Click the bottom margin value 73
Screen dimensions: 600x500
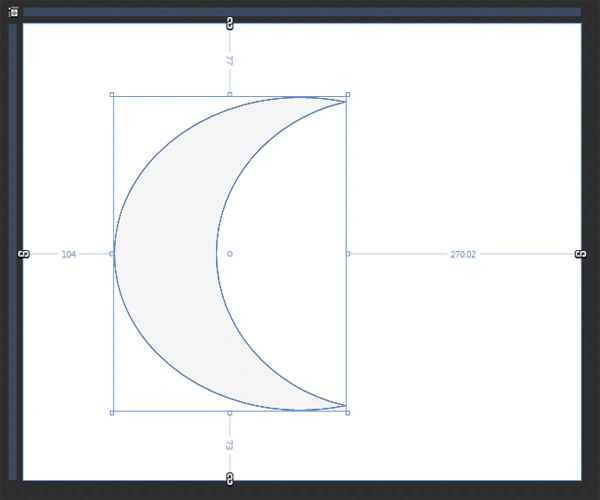pyautogui.click(x=229, y=445)
